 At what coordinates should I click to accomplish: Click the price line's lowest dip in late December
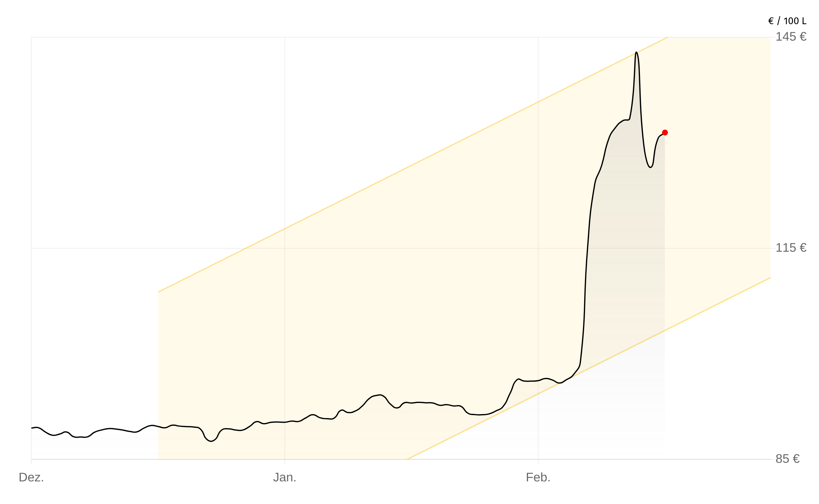(211, 441)
